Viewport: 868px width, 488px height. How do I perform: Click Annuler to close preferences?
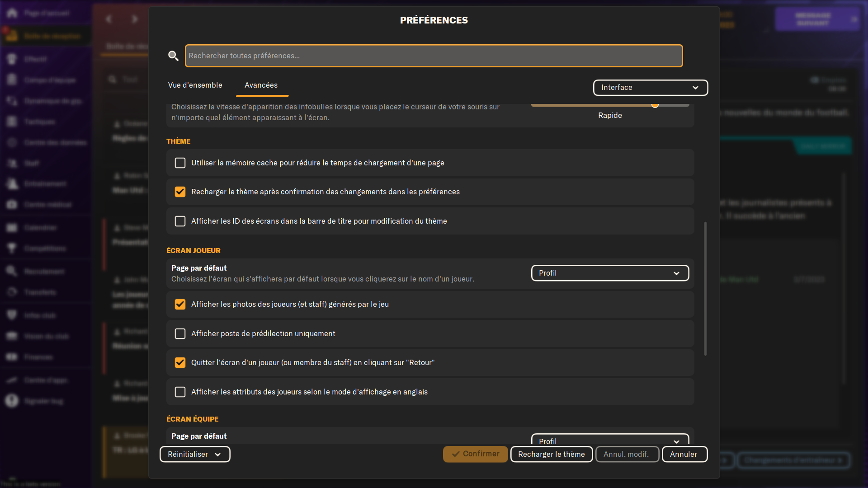(x=684, y=454)
